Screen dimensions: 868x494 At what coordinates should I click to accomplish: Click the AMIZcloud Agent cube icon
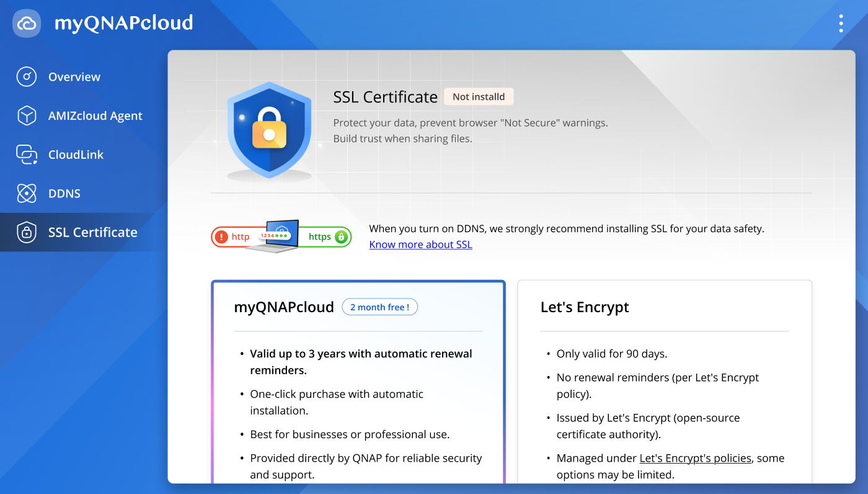tap(27, 116)
